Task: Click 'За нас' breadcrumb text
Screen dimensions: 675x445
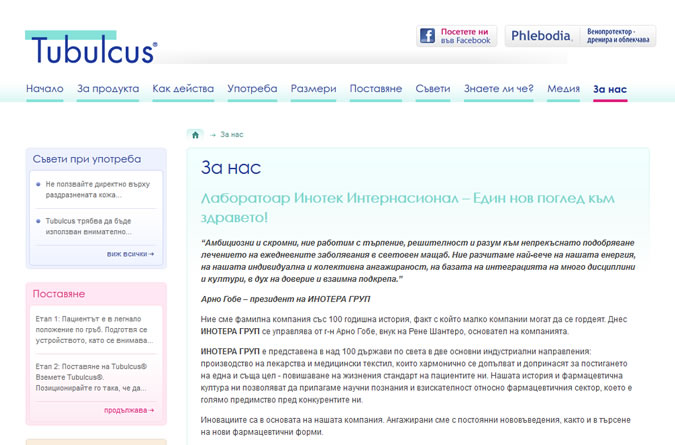Action: coord(232,135)
